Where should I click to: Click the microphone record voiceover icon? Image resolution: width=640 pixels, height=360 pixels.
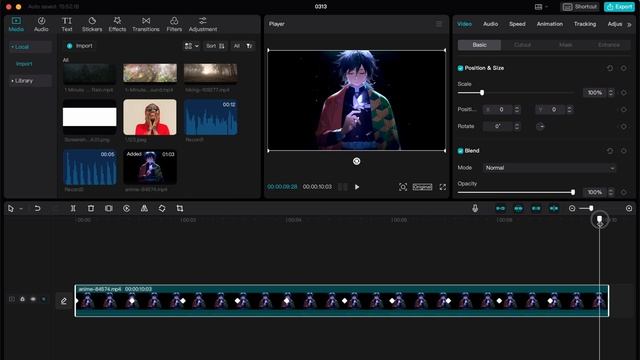point(475,208)
